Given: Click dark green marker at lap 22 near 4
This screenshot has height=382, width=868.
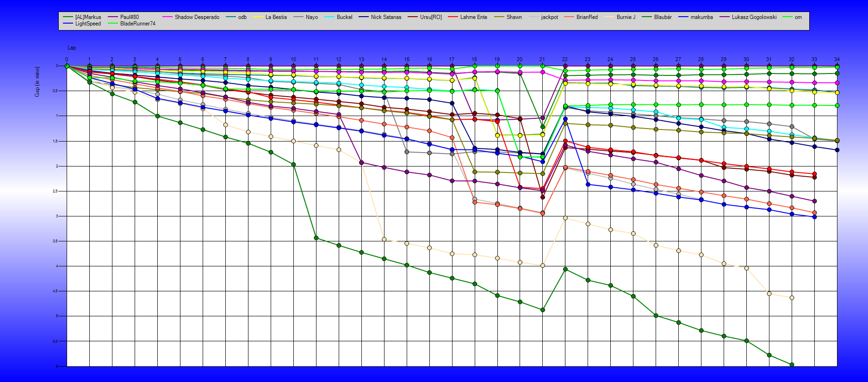Looking at the screenshot, I should [565, 269].
